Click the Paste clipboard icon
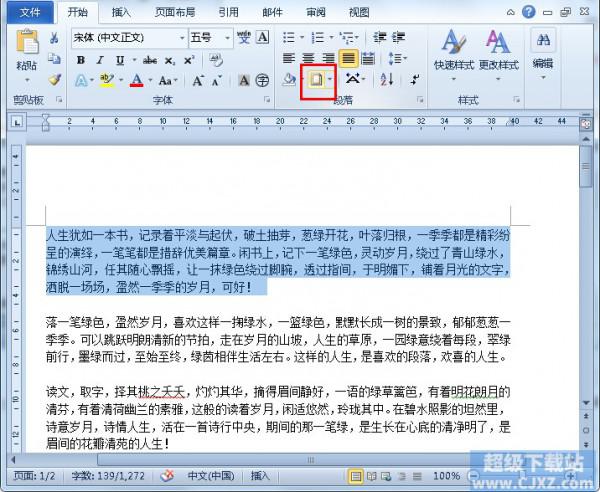 point(26,42)
